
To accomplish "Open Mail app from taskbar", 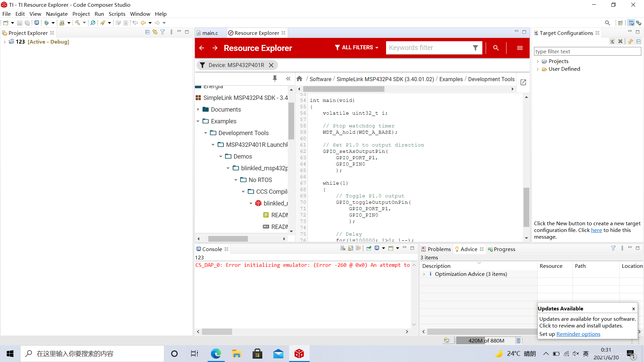I will click(278, 354).
